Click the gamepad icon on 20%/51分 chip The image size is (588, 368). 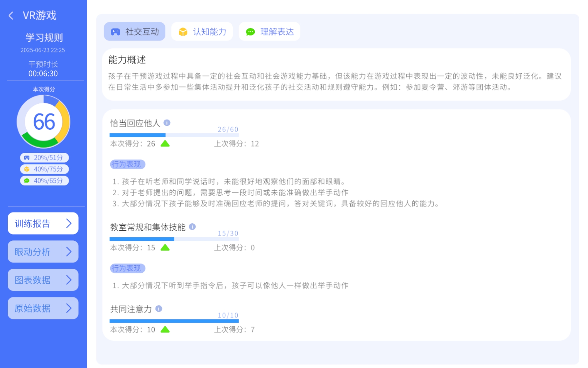(x=27, y=158)
